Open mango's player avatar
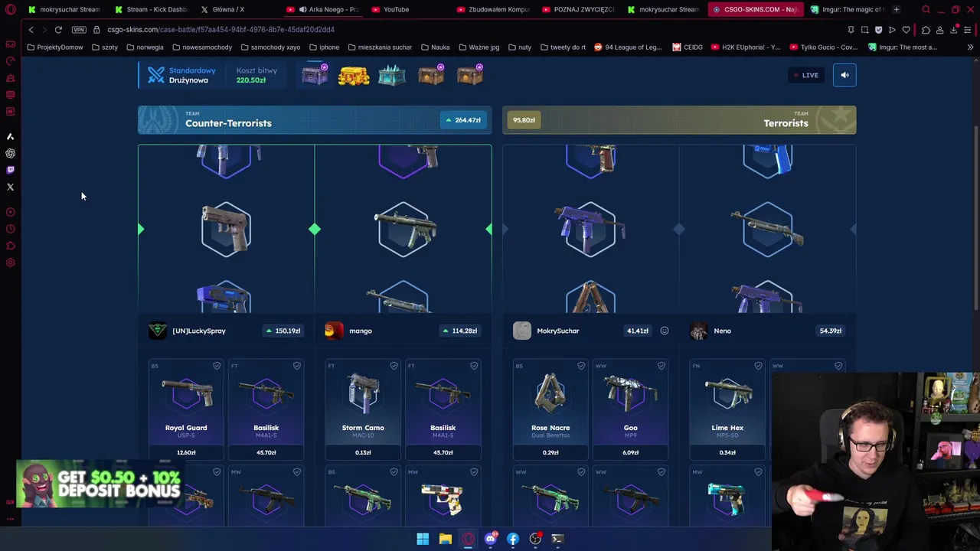 (334, 331)
